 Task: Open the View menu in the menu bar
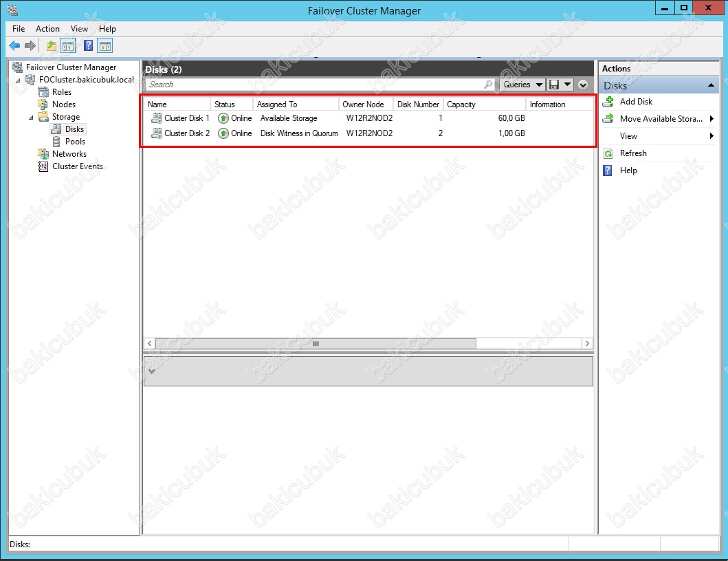(x=79, y=29)
